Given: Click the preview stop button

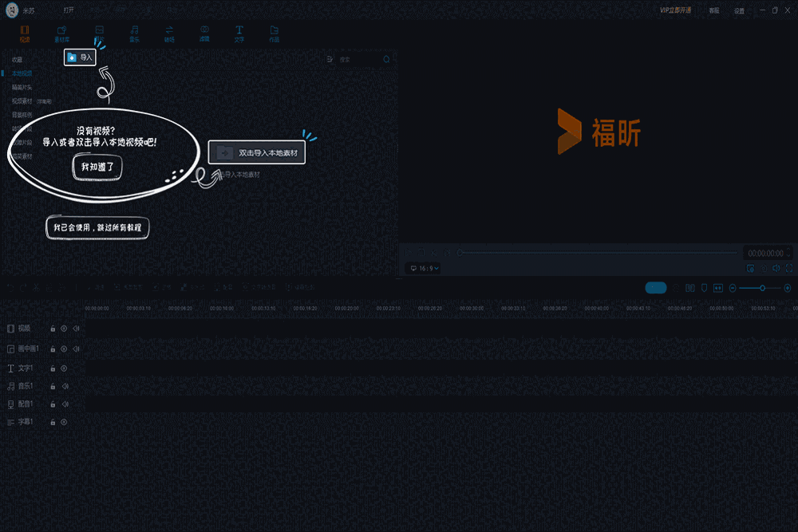Looking at the screenshot, I should click(x=421, y=252).
